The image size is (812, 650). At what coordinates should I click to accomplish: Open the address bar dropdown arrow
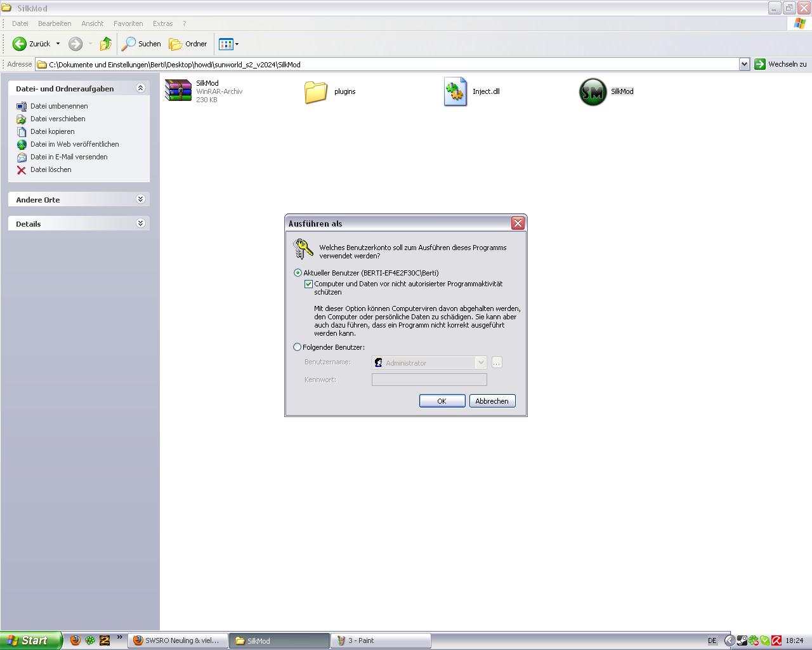[x=744, y=64]
